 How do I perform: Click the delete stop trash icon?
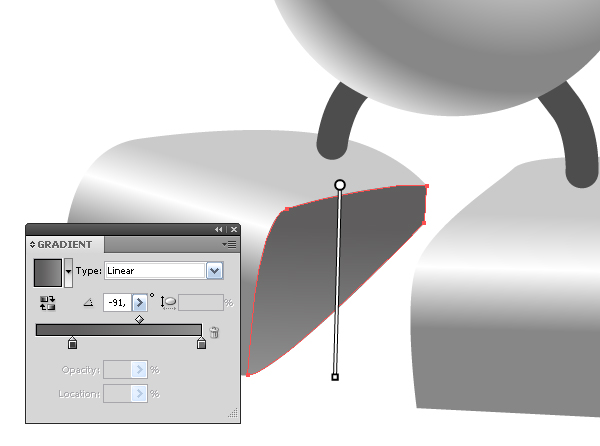214,332
